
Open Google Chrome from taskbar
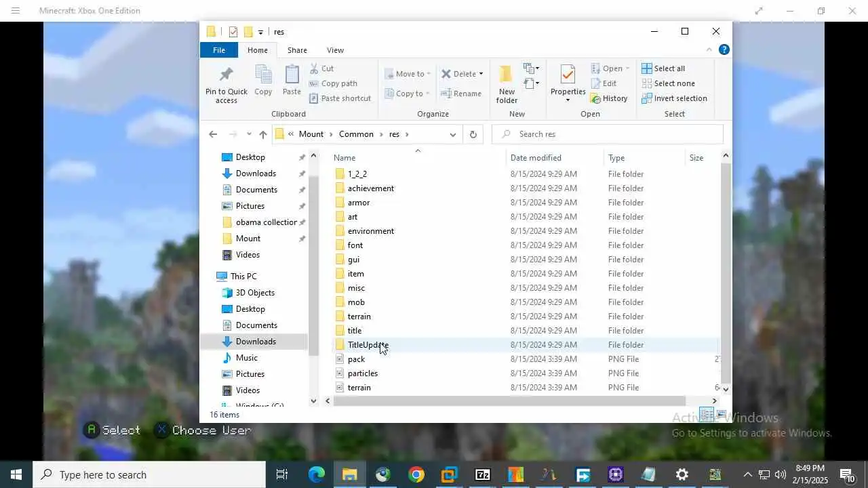click(416, 475)
